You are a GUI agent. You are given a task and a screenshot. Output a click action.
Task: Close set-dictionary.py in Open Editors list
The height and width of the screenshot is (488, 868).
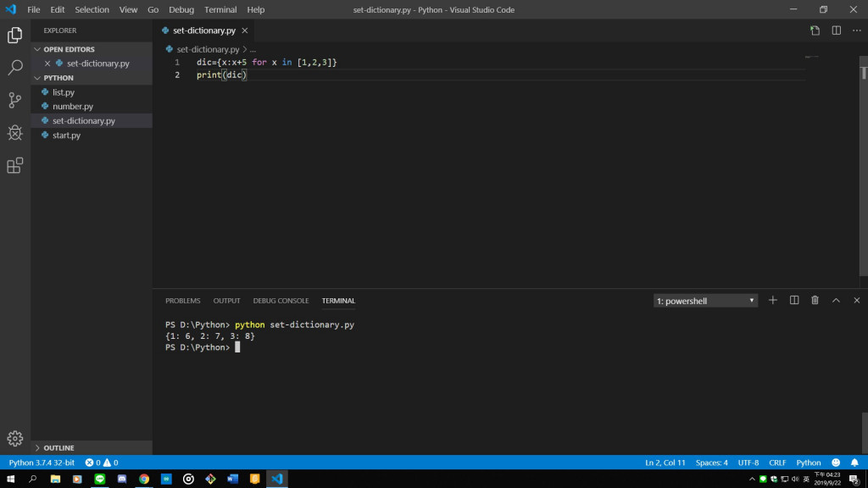coord(47,64)
